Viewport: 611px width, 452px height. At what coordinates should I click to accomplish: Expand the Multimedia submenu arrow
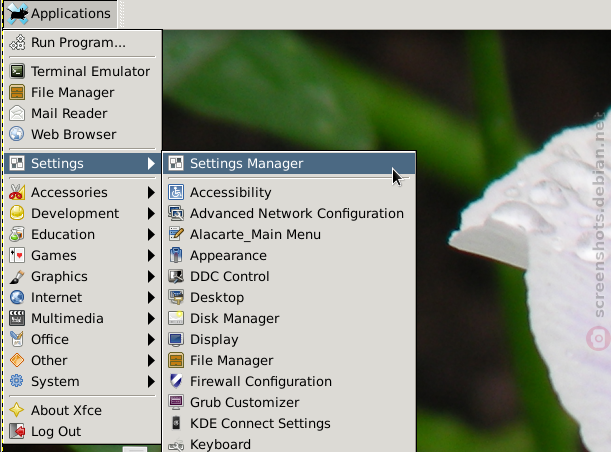151,318
